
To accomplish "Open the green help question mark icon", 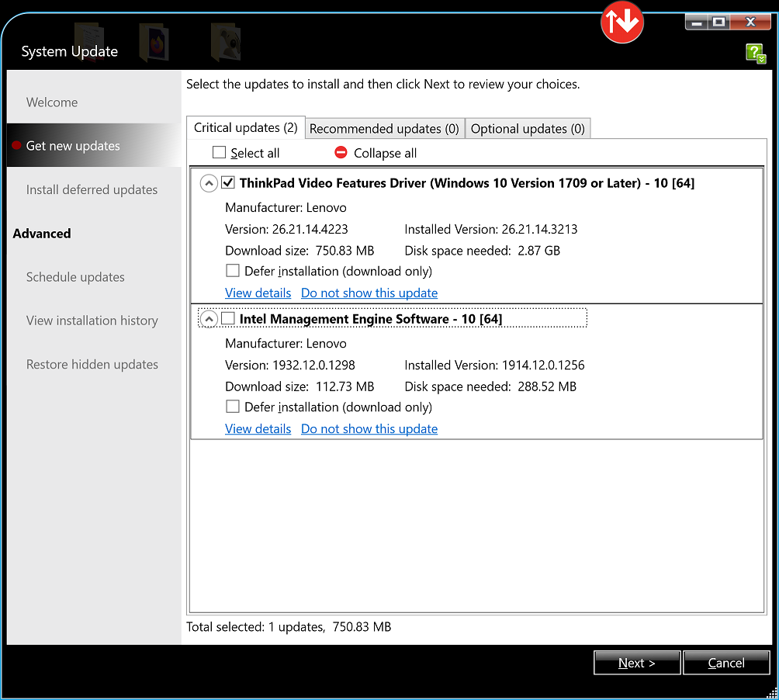I will pyautogui.click(x=756, y=53).
